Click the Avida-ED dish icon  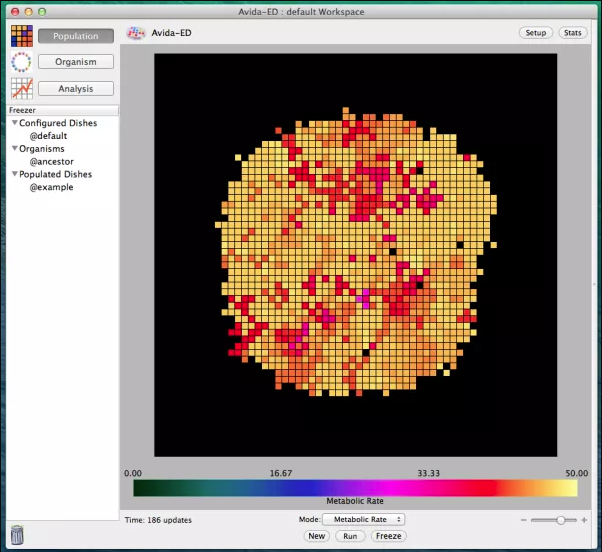pos(136,33)
